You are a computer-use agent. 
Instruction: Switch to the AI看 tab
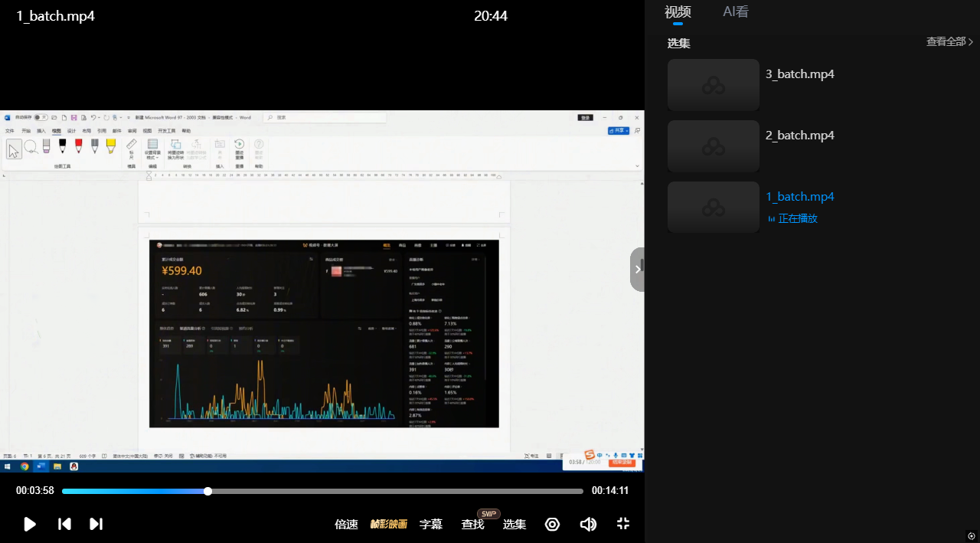(736, 11)
